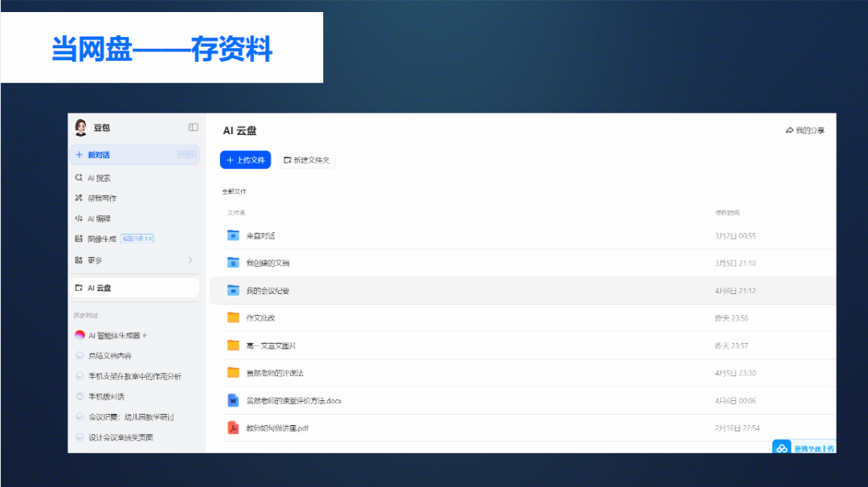868x487 pixels.
Task: Click the share icon beside 我的分享
Action: point(790,129)
